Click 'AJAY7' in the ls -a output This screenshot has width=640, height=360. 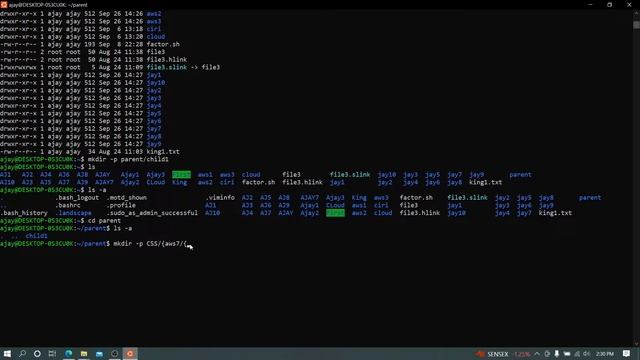tap(309, 198)
